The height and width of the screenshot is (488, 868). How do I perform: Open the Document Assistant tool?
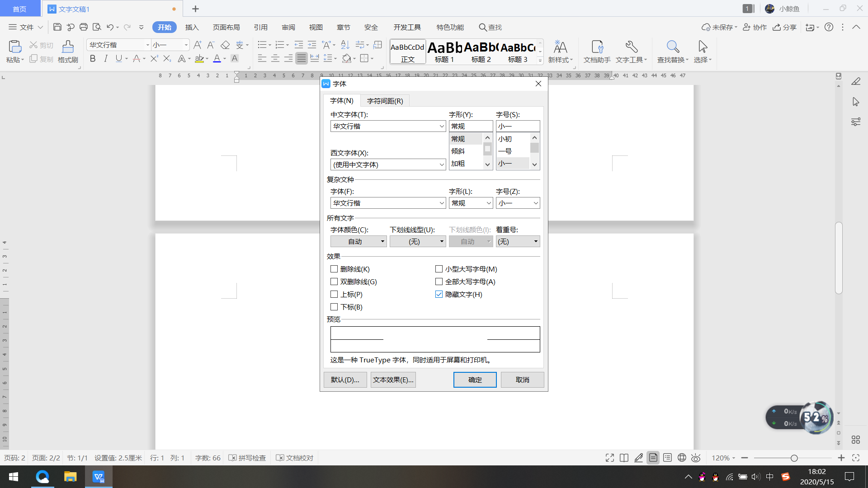tap(597, 47)
